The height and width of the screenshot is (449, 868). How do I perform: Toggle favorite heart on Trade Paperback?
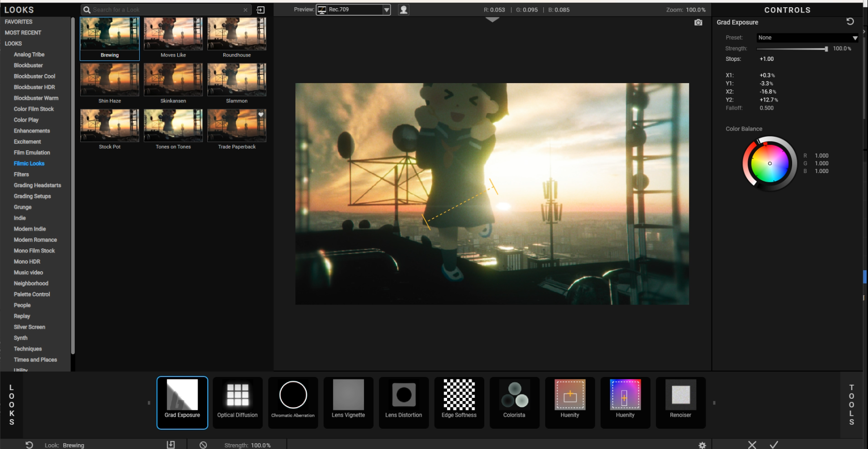(x=261, y=115)
